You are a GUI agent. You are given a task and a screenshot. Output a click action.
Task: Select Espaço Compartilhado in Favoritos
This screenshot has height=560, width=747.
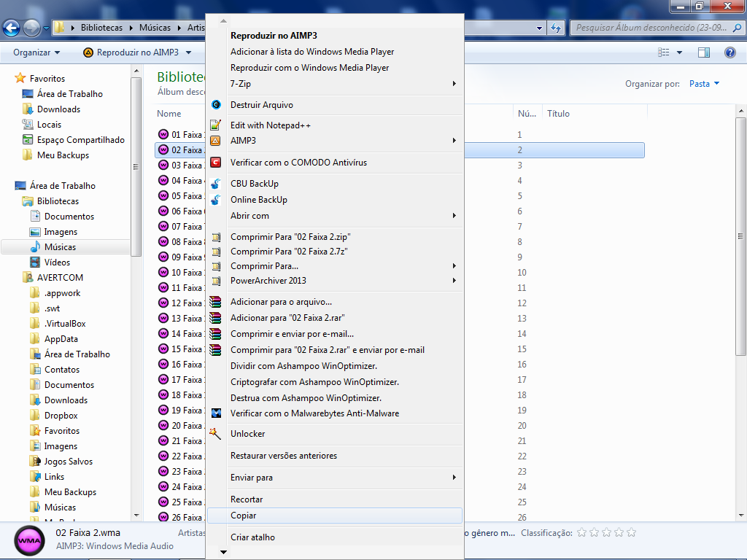pos(81,139)
